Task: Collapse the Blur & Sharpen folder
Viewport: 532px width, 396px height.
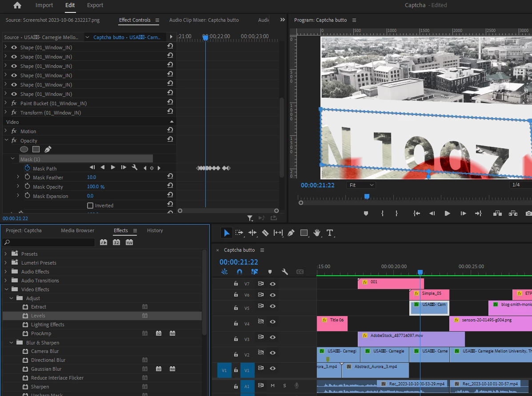Action: click(x=11, y=342)
